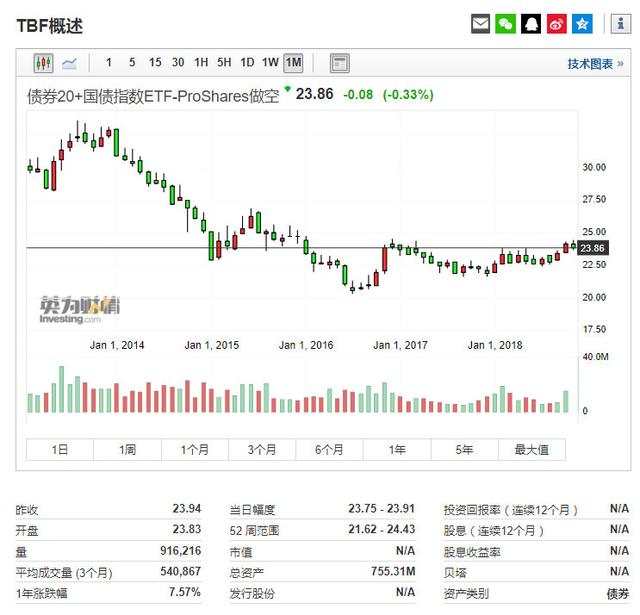
Task: Open the info icon at the top right
Action: tap(620, 24)
